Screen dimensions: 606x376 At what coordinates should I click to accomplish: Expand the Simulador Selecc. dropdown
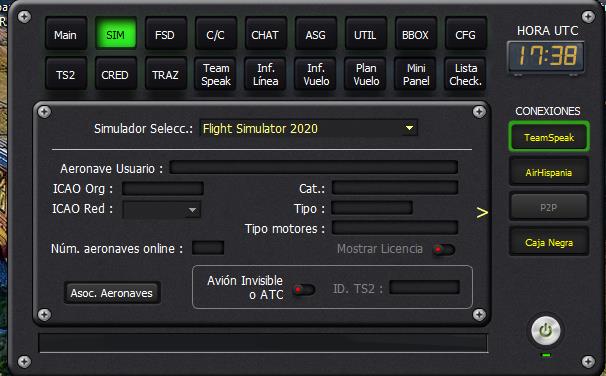pyautogui.click(x=308, y=128)
